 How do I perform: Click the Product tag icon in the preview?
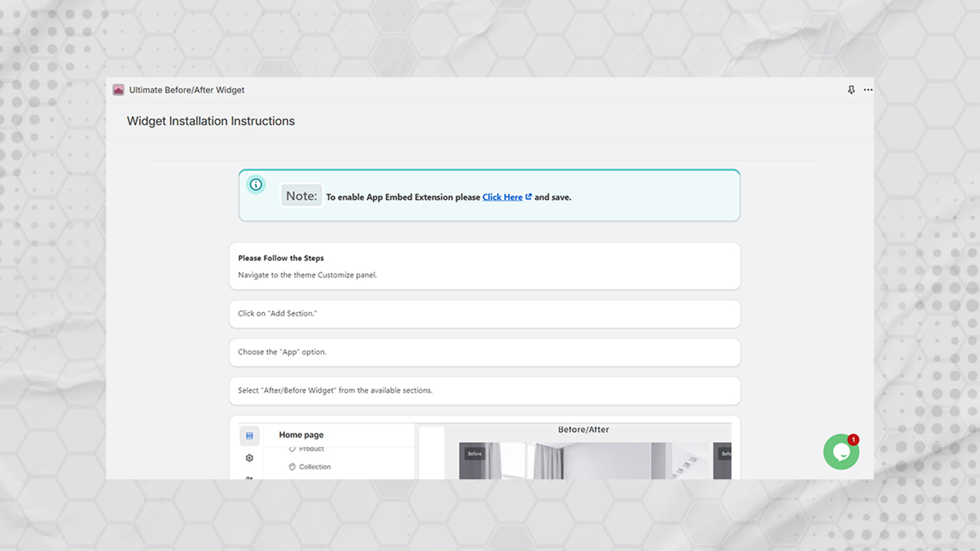[x=292, y=448]
